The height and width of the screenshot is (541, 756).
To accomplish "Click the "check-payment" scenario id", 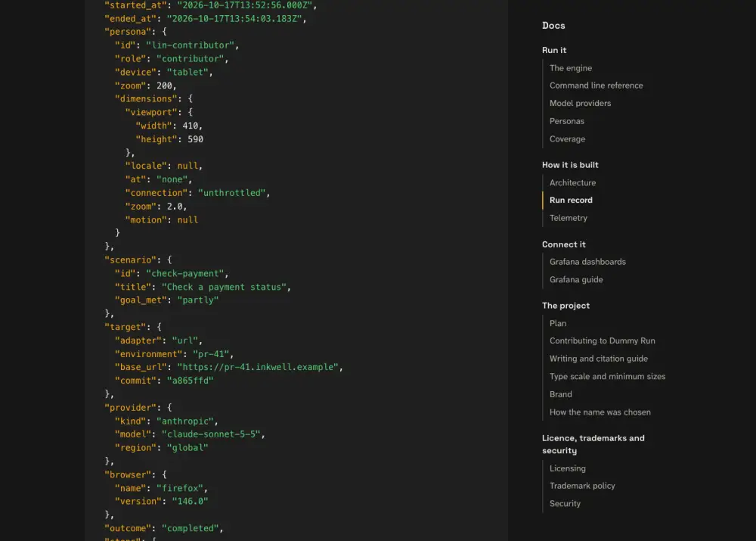I will [184, 274].
